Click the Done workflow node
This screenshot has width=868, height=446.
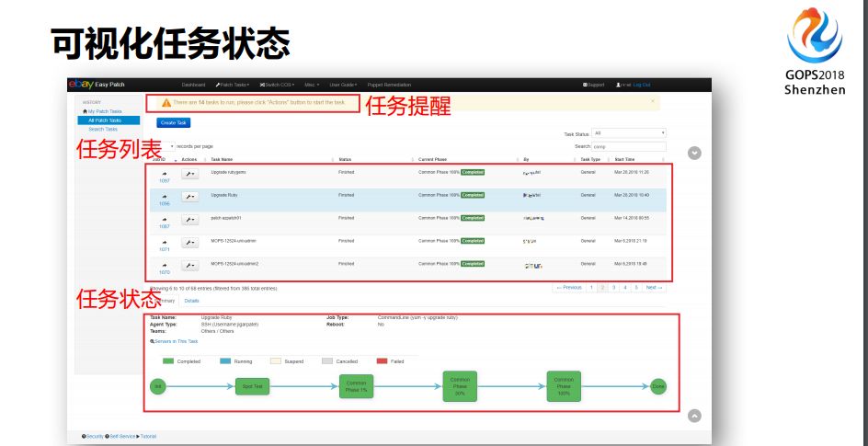[658, 386]
